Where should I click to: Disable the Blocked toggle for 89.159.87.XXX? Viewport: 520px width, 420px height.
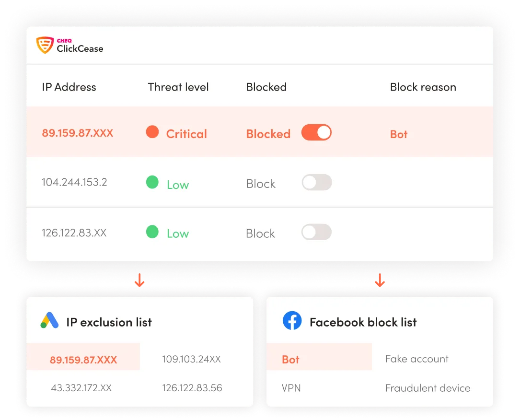click(316, 133)
